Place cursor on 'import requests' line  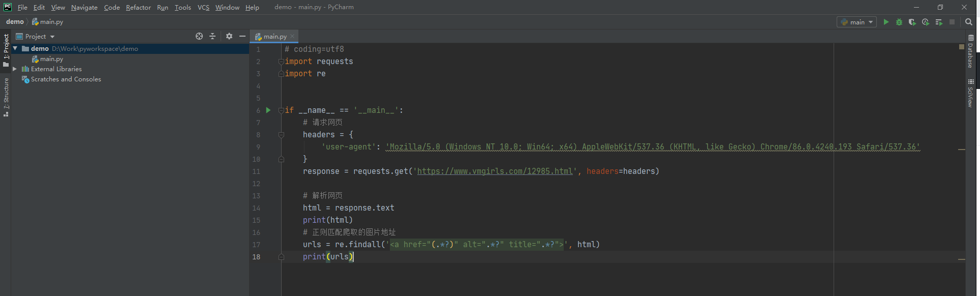(x=319, y=62)
